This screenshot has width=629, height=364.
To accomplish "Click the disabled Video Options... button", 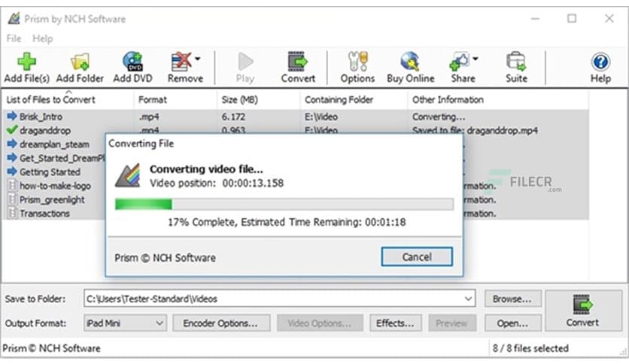I will pyautogui.click(x=320, y=323).
